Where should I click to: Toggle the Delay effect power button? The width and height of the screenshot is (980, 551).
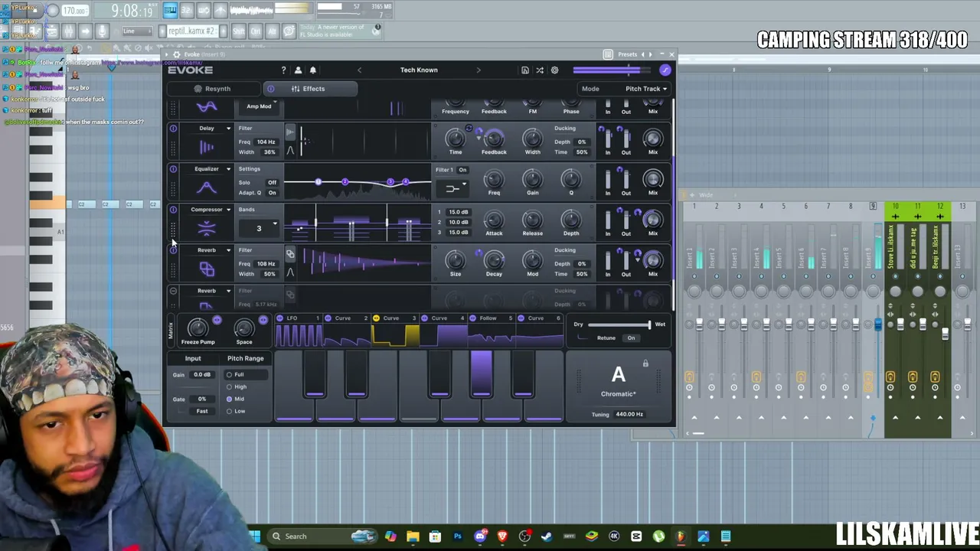(x=173, y=129)
